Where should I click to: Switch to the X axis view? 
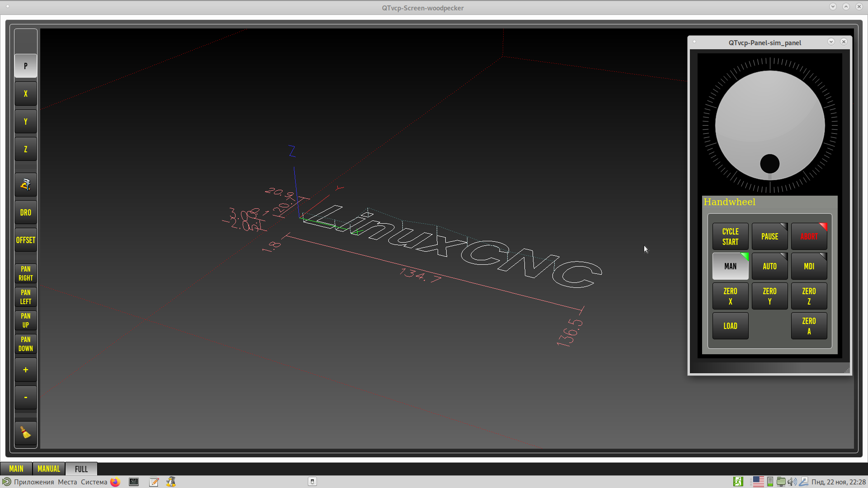coord(26,94)
